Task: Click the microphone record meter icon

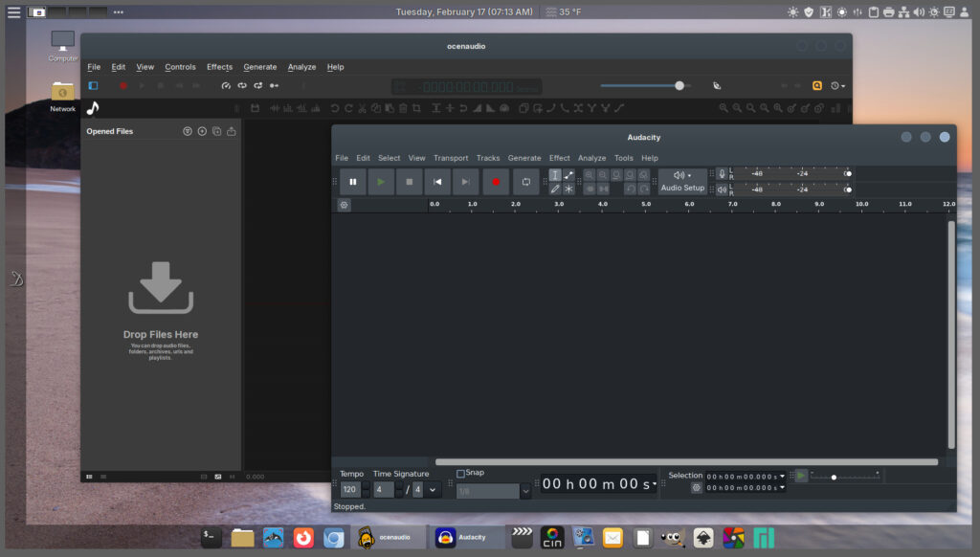Action: pos(722,174)
